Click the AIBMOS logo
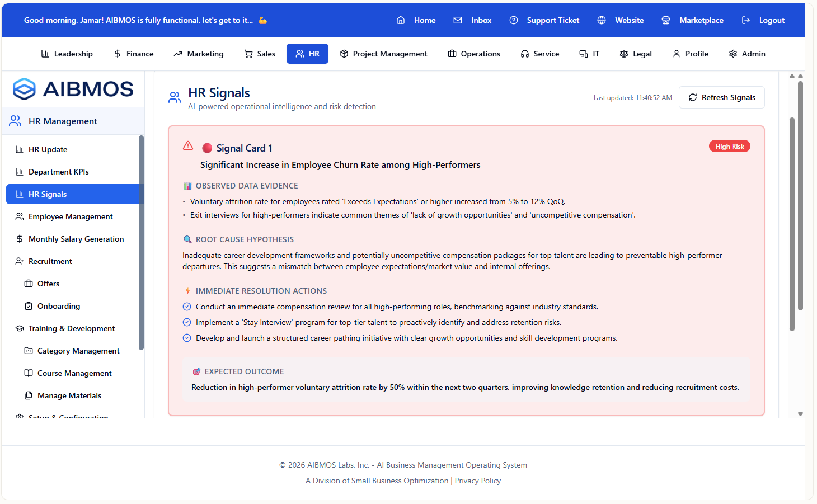 coord(73,89)
